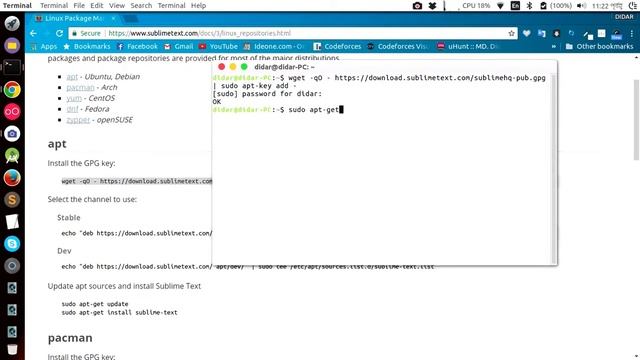Open the rocket launcher in dock
The height and width of the screenshot is (360, 640).
[12, 23]
